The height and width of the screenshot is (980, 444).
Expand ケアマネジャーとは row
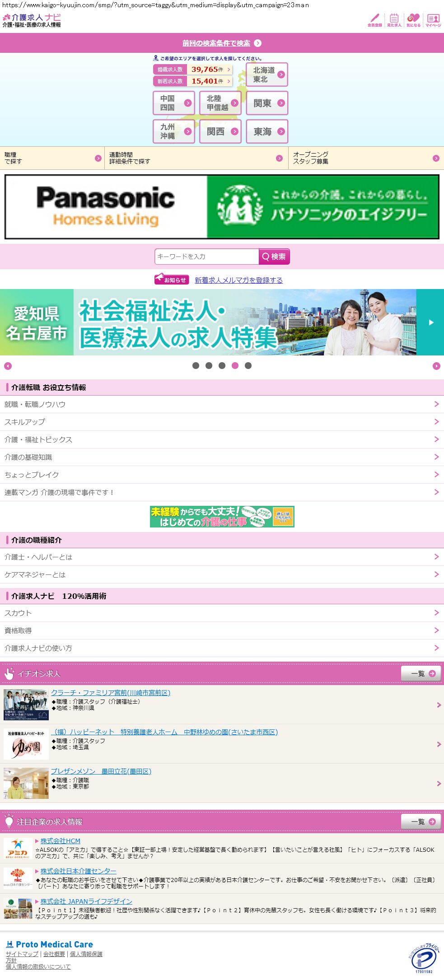pos(222,574)
